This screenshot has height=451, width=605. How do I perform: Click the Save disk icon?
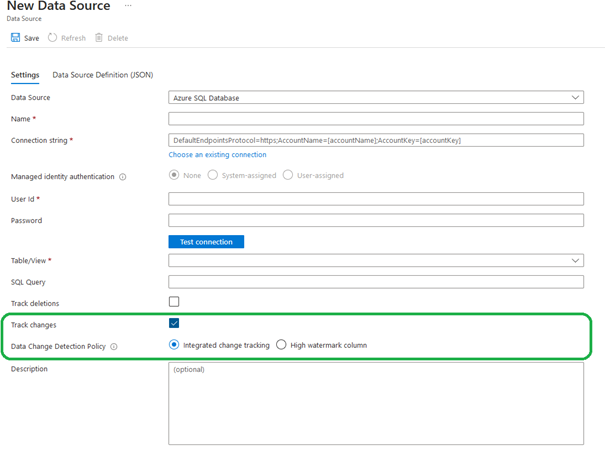(15, 38)
